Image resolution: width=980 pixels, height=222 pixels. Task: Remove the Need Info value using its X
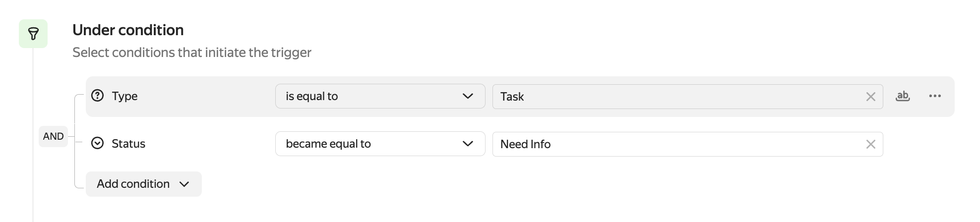click(870, 144)
